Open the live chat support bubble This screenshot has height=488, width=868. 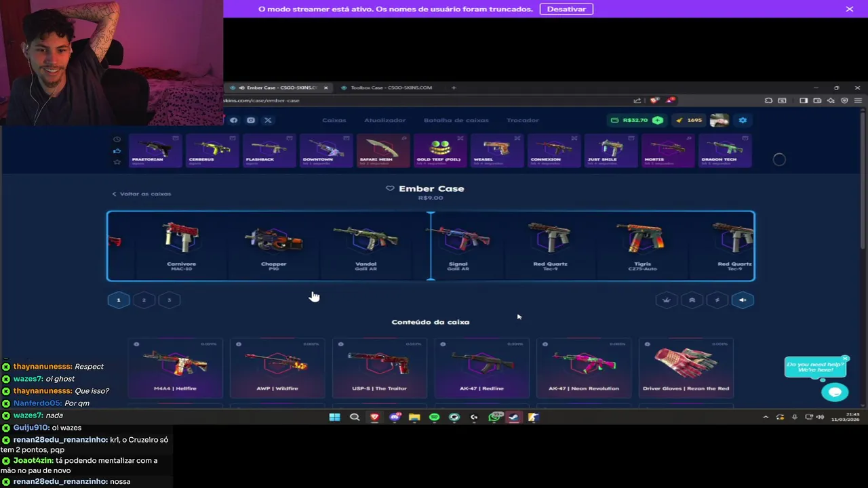(835, 392)
